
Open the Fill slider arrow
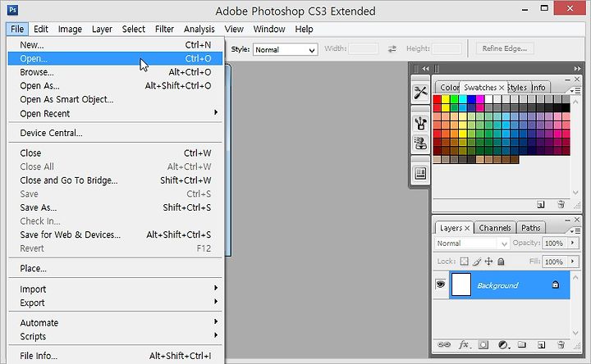pyautogui.click(x=573, y=262)
